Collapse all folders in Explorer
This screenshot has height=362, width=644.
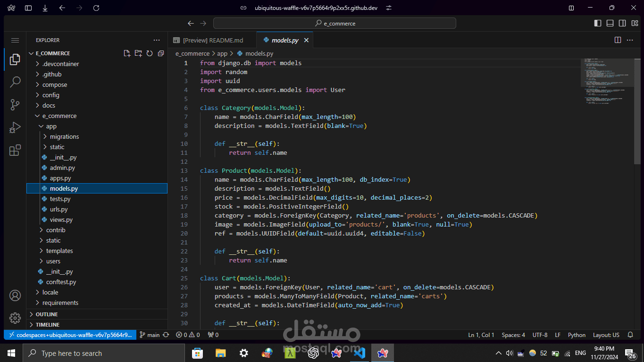click(x=161, y=53)
